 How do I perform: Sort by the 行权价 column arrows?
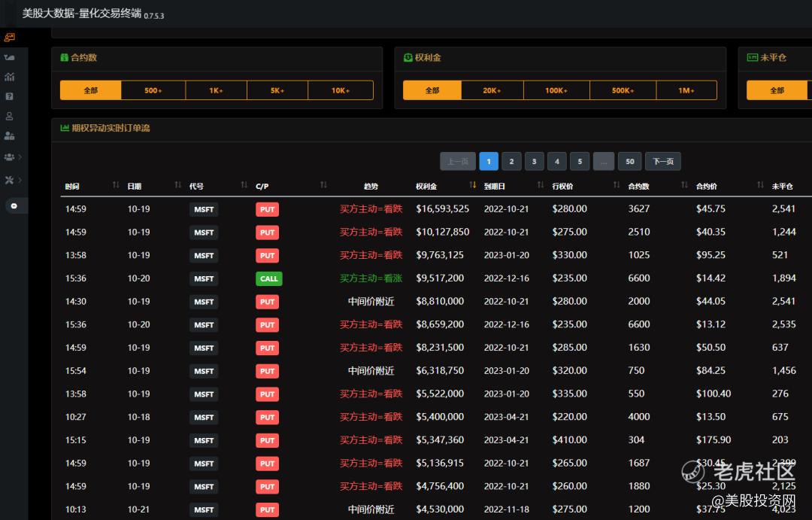click(x=617, y=185)
